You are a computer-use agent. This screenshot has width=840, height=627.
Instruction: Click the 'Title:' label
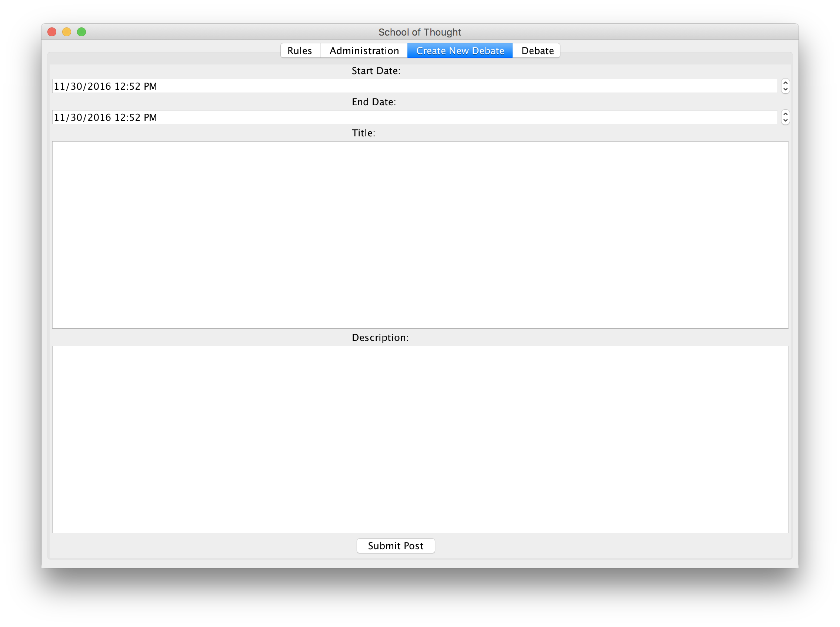pyautogui.click(x=363, y=133)
